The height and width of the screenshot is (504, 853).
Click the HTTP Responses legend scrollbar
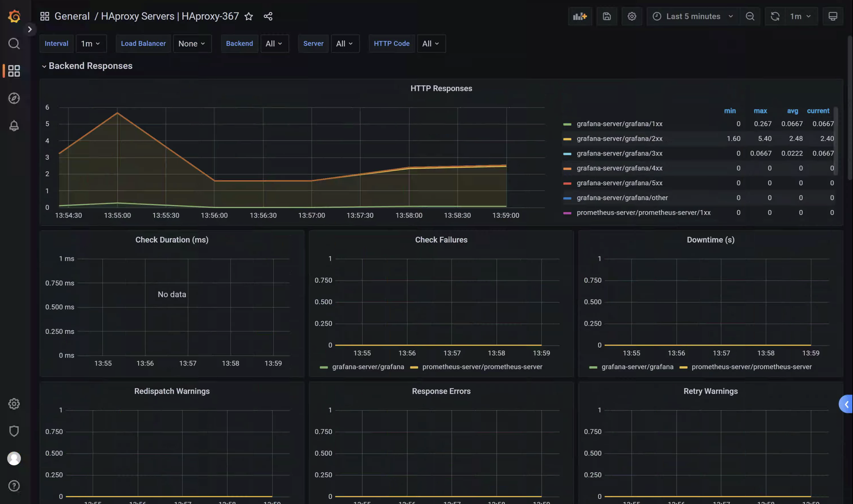(x=836, y=141)
